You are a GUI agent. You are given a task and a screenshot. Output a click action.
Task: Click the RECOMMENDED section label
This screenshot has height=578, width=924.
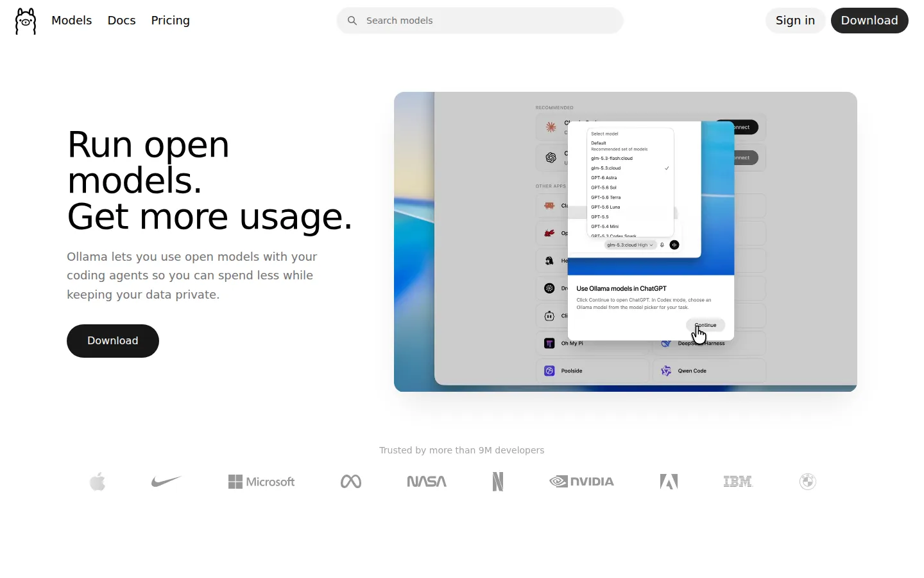pyautogui.click(x=554, y=108)
